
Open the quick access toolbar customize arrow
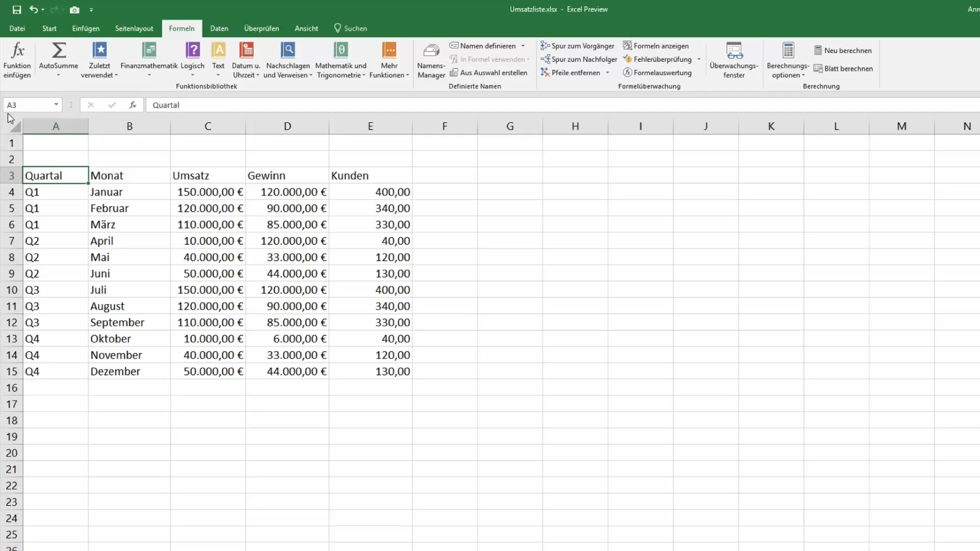91,10
